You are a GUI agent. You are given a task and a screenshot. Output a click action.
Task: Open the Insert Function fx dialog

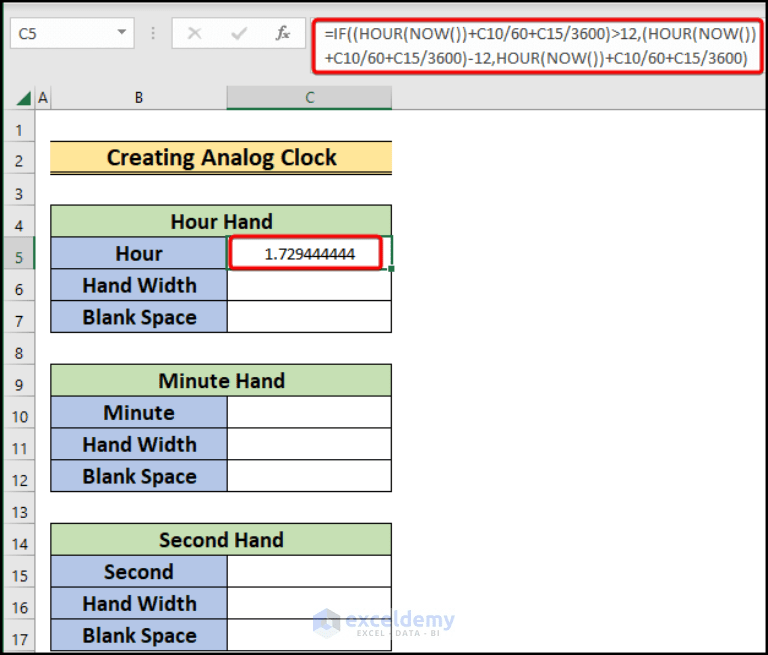coord(283,33)
